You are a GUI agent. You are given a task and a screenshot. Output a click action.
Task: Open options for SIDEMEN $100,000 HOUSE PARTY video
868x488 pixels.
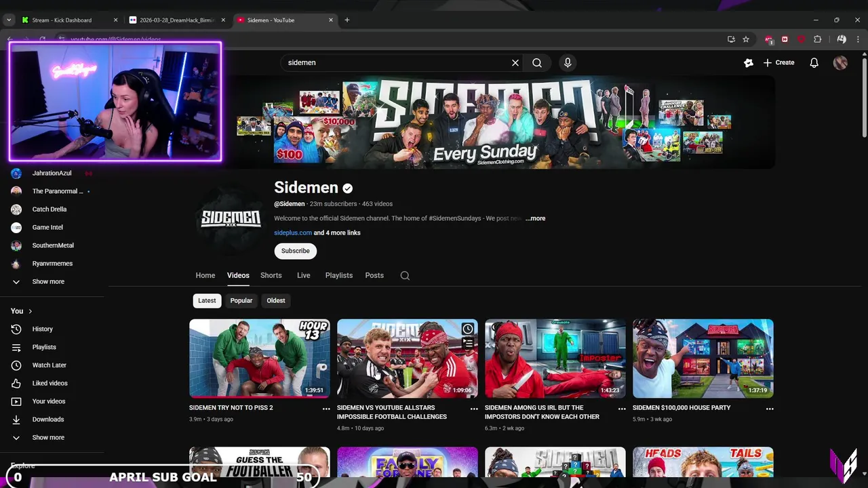pos(770,409)
